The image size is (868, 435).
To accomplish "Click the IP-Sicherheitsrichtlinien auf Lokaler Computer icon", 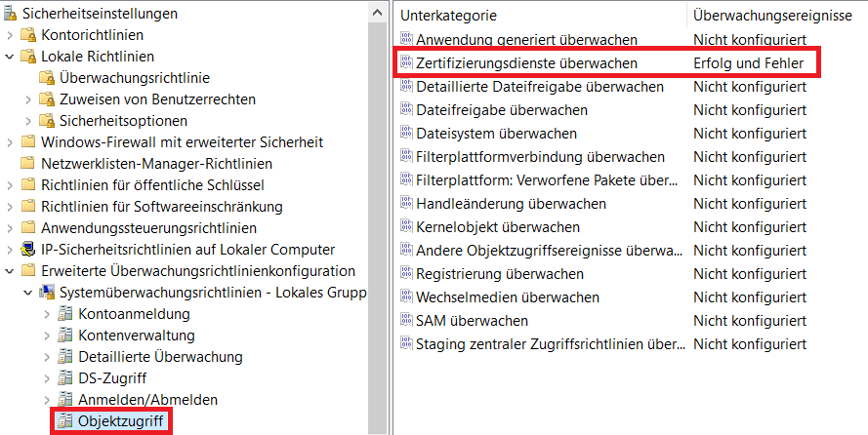I will coord(28,250).
